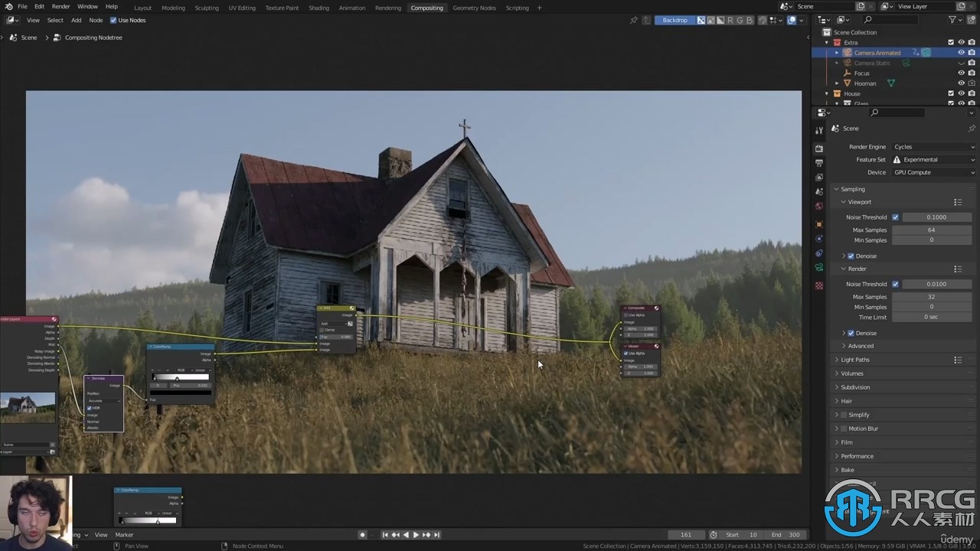
Task: Add a new workspace with plus icon
Action: (539, 8)
